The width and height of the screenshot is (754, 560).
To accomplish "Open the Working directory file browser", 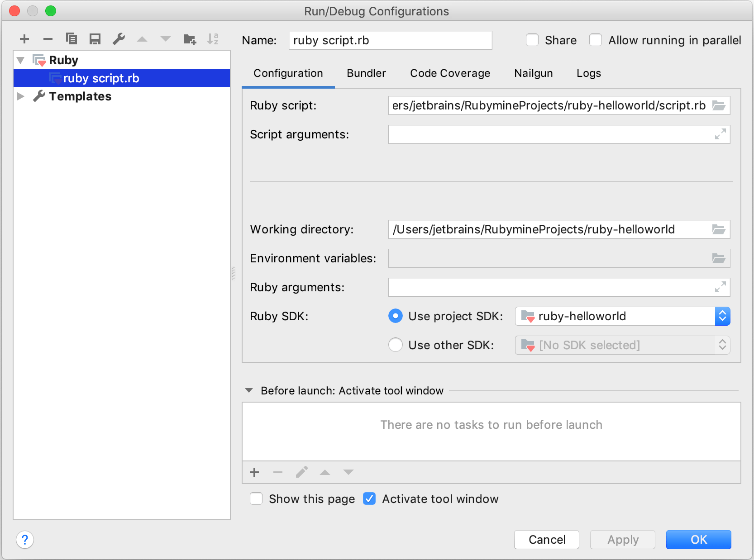I will coord(720,229).
